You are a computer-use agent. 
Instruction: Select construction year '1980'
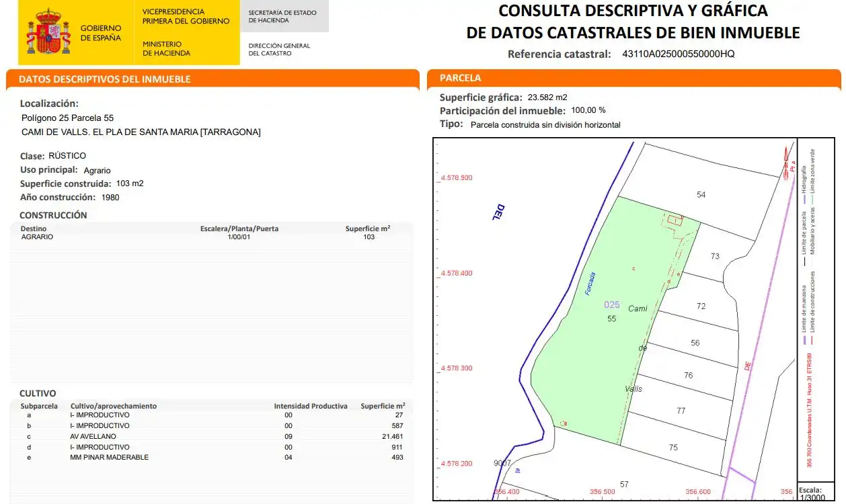point(110,198)
